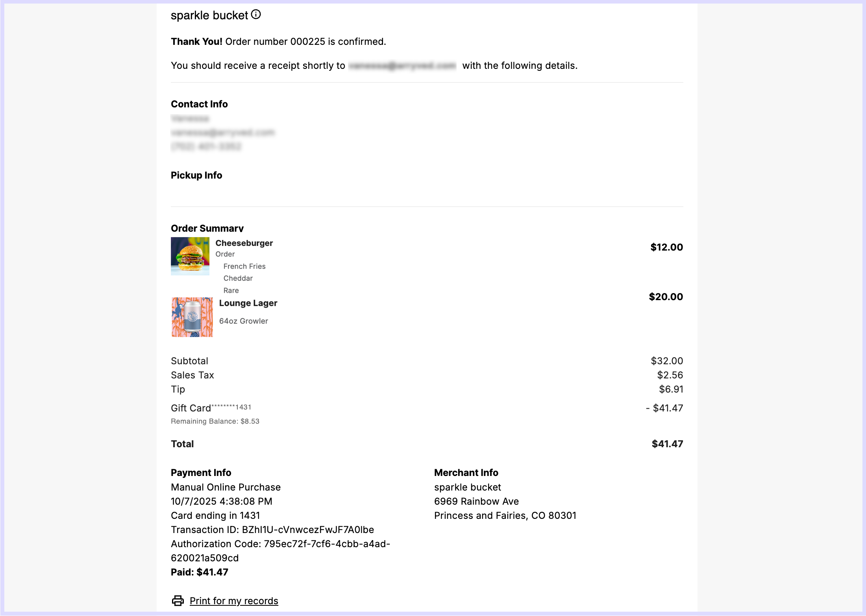
Task: Click the Paid: $41.47 text
Action: click(x=200, y=572)
